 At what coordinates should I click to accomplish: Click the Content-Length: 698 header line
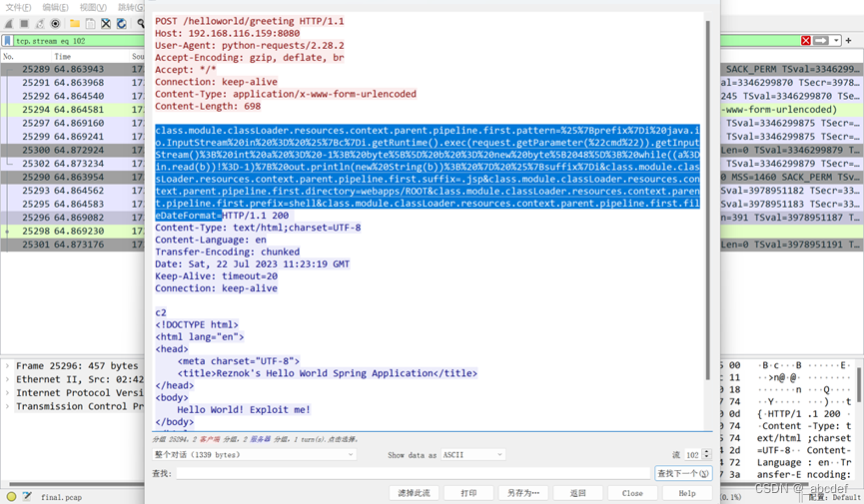click(x=208, y=107)
